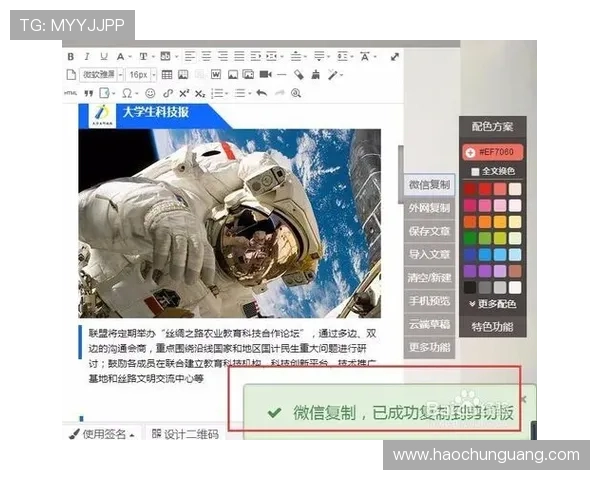Center align the text
Screen dimensions: 600x480
[206, 57]
